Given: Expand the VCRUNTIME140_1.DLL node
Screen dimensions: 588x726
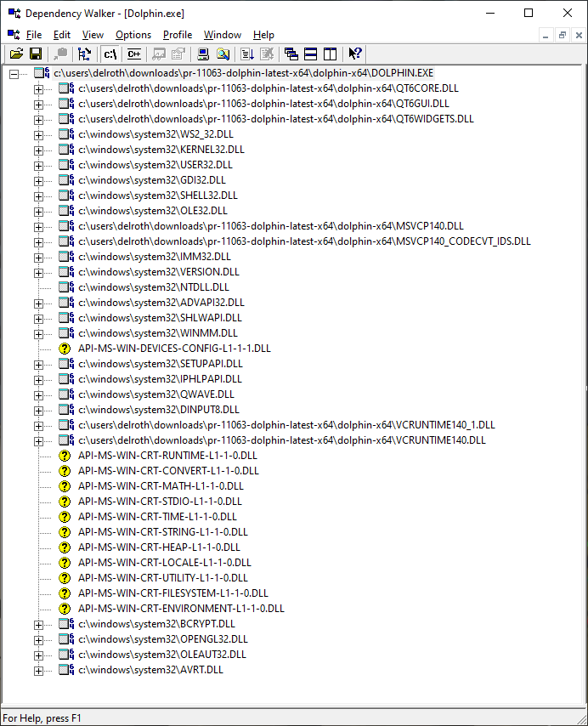Looking at the screenshot, I should pyautogui.click(x=39, y=426).
